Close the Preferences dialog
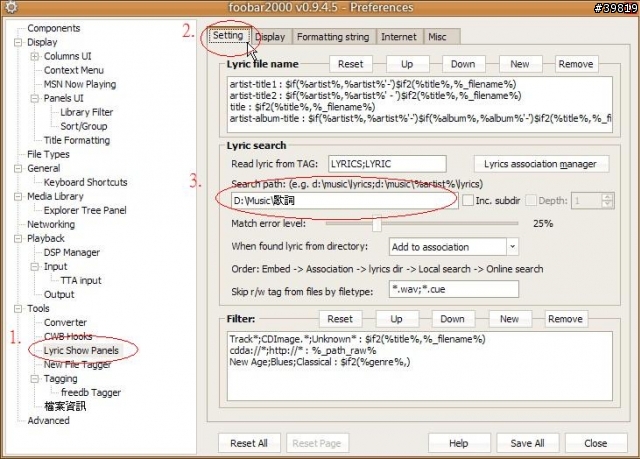The image size is (640, 459). (x=596, y=443)
